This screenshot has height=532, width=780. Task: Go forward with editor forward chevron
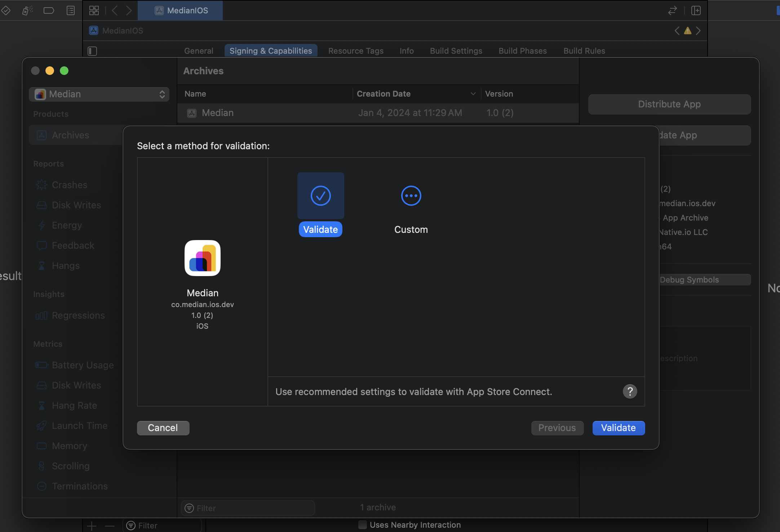point(129,10)
